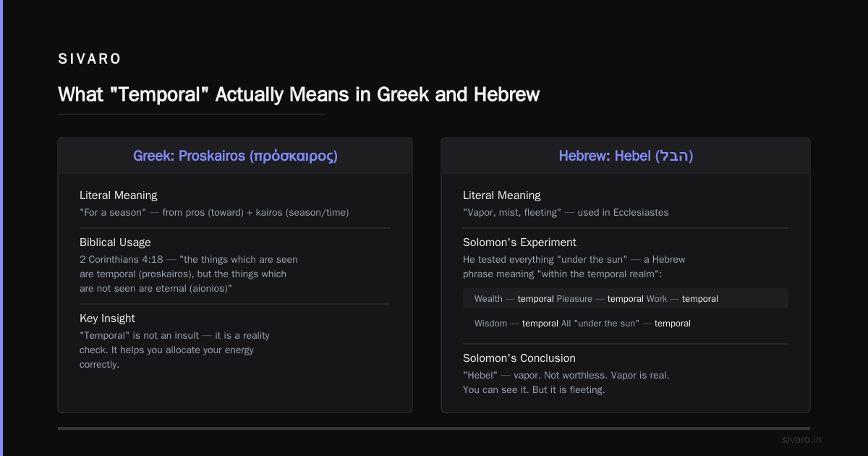Open the sivaro.in footer link
This screenshot has width=868, height=456.
(801, 439)
